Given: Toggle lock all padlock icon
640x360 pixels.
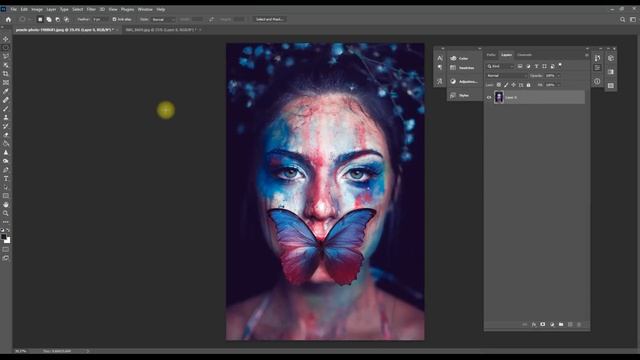Looking at the screenshot, I should click(529, 85).
